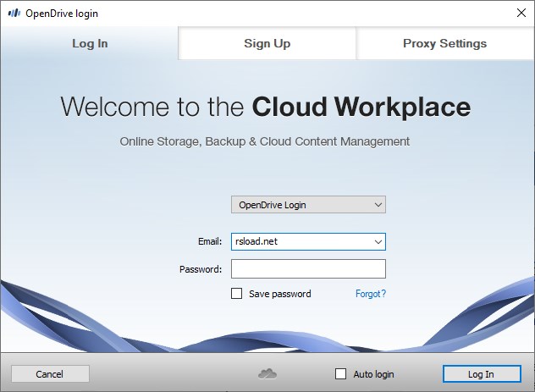Click the Save password label text
535x392 pixels.
coord(280,294)
